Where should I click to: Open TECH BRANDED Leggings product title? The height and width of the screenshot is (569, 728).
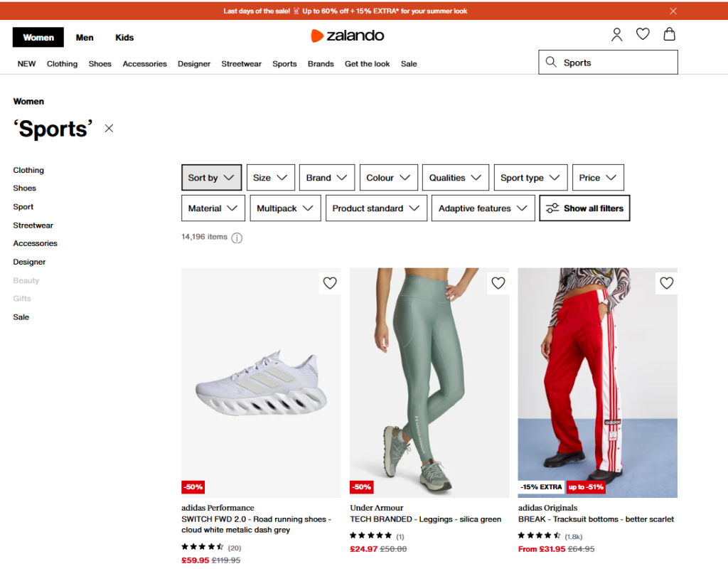(426, 519)
